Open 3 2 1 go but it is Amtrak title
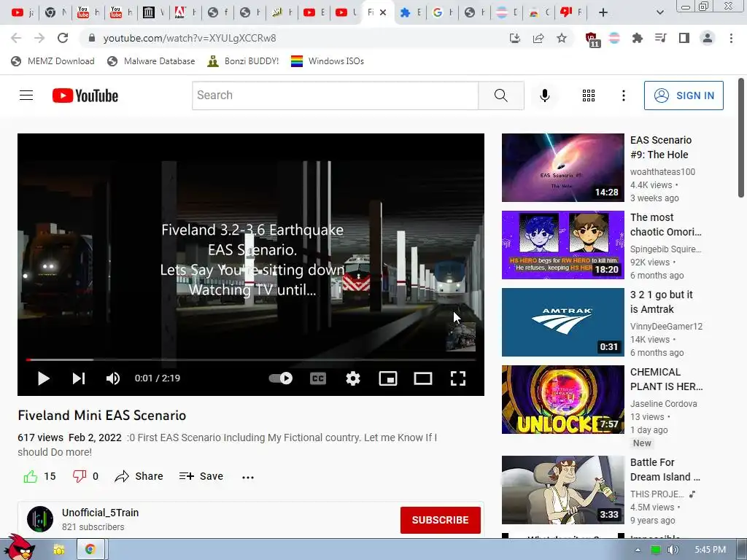 [x=661, y=302]
